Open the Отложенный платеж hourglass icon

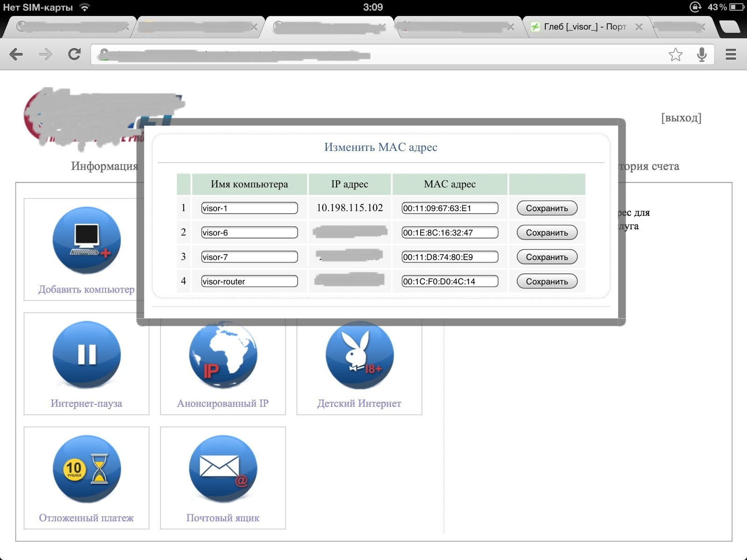pos(86,469)
